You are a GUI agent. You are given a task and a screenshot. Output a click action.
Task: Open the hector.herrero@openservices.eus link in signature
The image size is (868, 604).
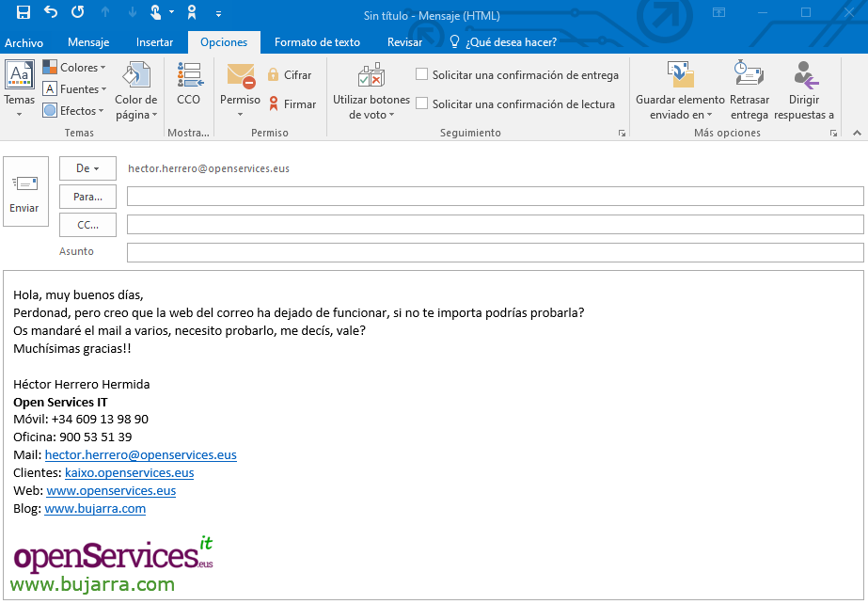[141, 455]
